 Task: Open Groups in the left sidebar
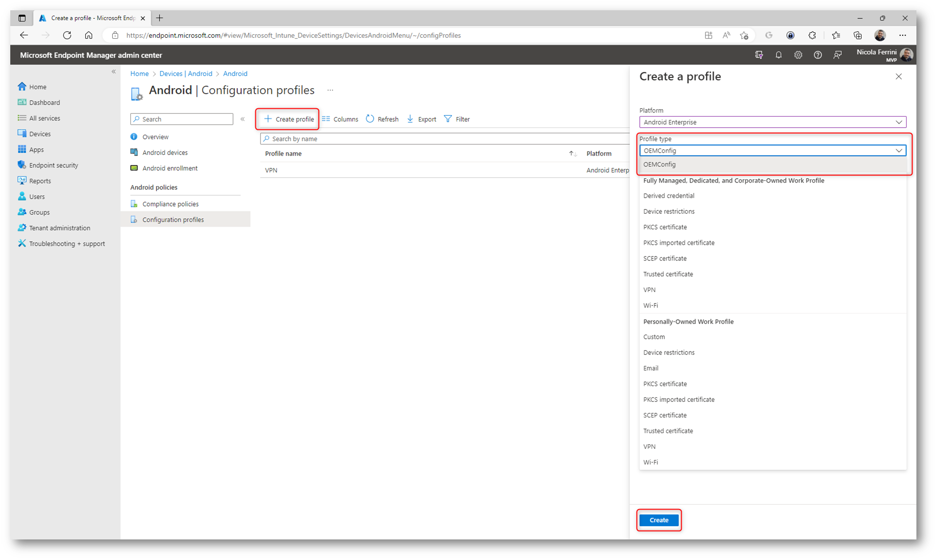(x=34, y=212)
